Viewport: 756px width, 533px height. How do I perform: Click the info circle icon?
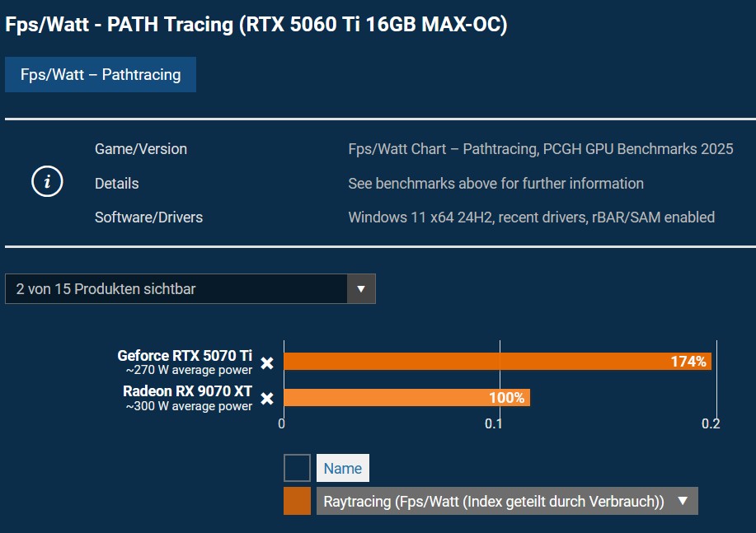pos(47,182)
